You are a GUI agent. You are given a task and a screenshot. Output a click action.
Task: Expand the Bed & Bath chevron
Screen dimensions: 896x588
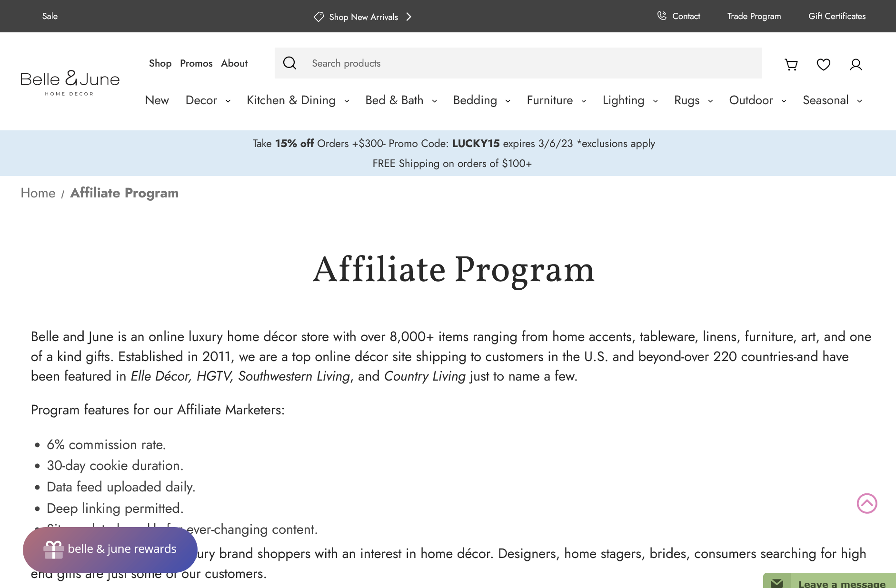pyautogui.click(x=434, y=101)
